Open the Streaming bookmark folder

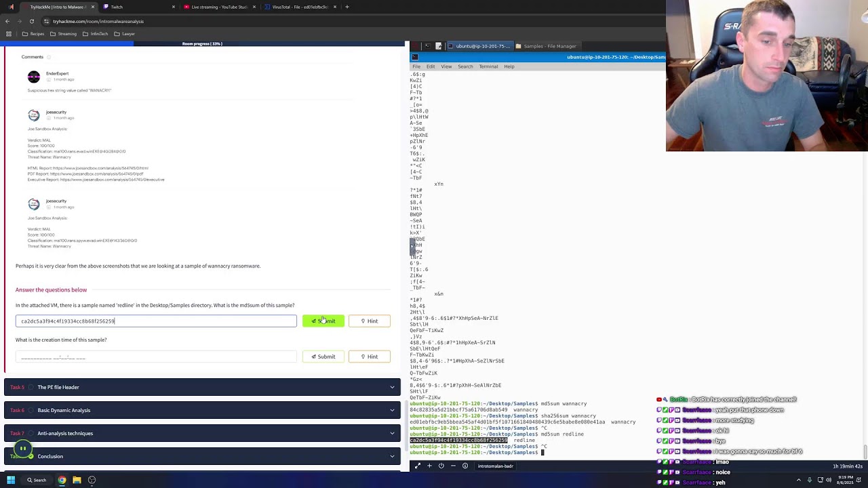click(x=63, y=34)
